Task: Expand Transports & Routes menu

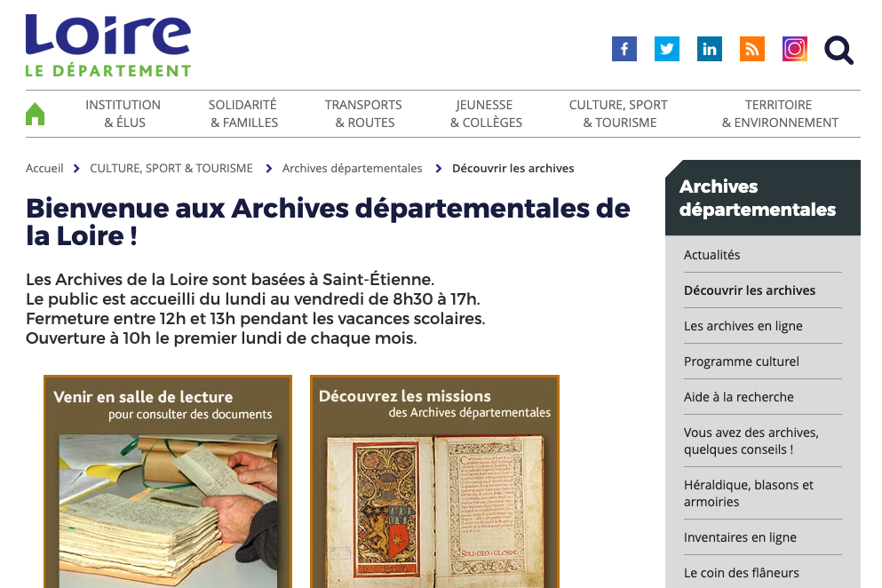Action: tap(363, 114)
